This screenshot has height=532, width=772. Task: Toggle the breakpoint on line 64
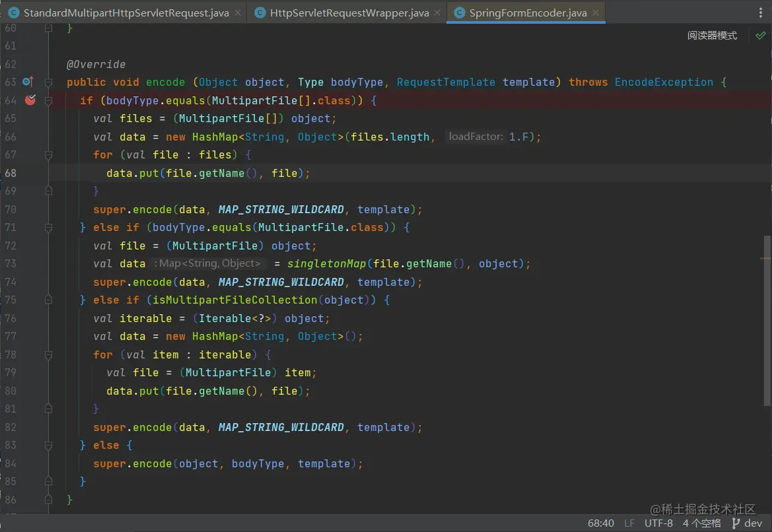click(30, 100)
